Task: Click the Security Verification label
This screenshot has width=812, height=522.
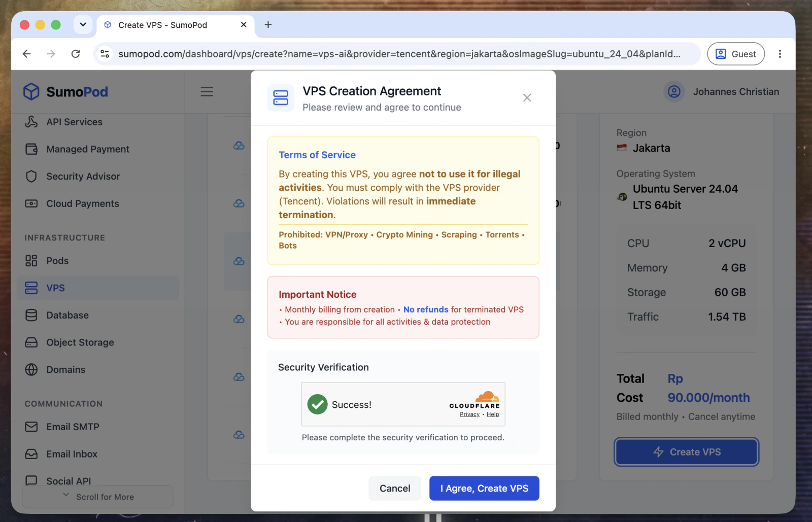Action: coord(323,367)
